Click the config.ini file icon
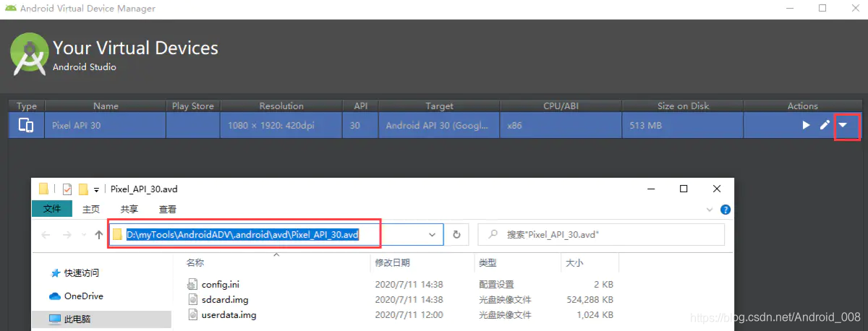 [192, 284]
